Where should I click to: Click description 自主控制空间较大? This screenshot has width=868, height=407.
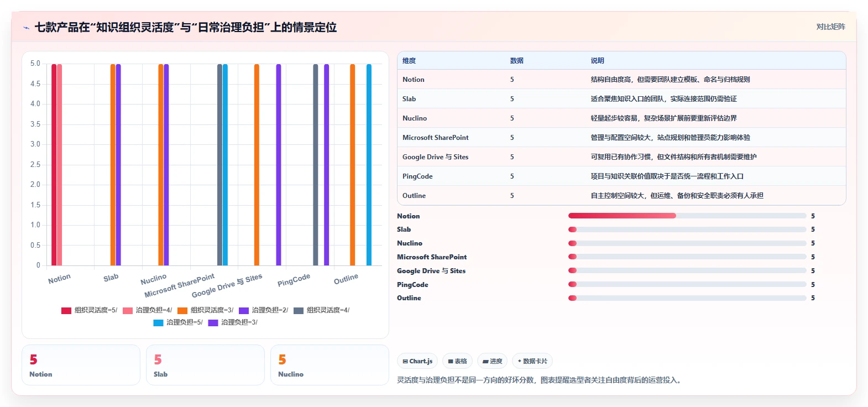coord(677,196)
